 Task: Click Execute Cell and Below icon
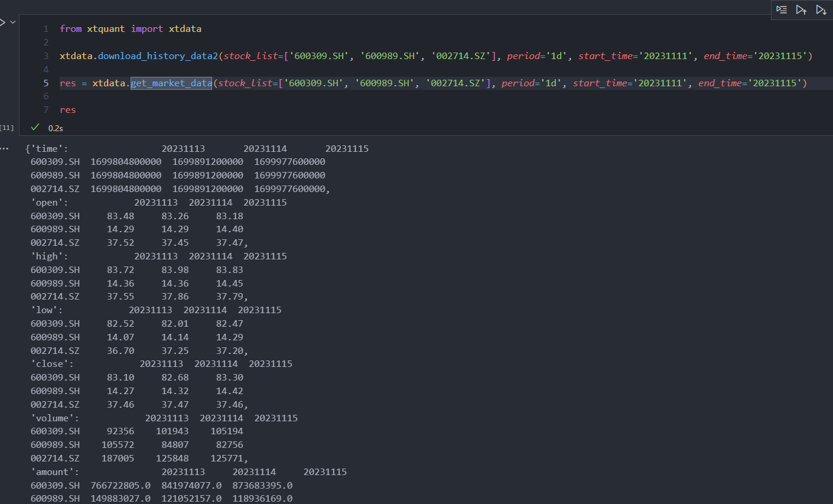pyautogui.click(x=821, y=9)
